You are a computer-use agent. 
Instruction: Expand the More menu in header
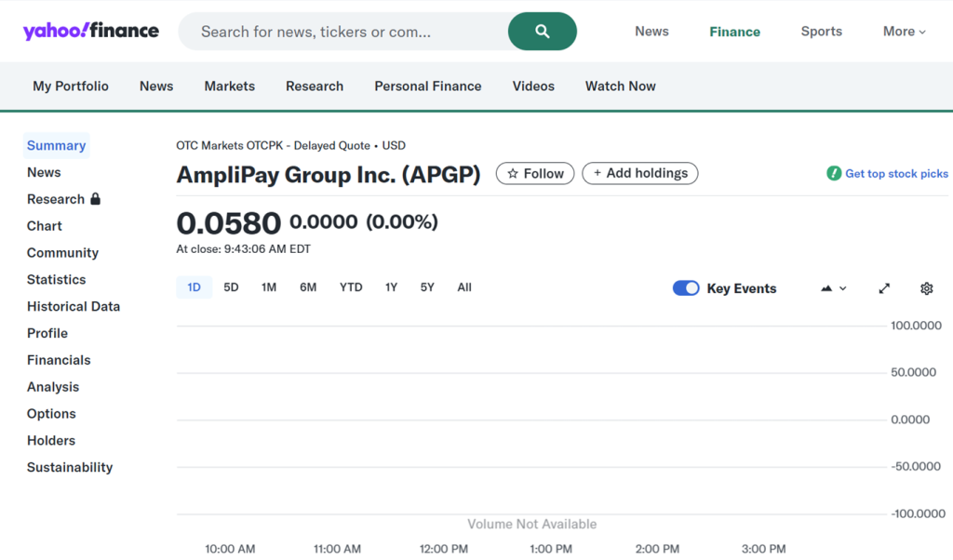click(x=905, y=32)
